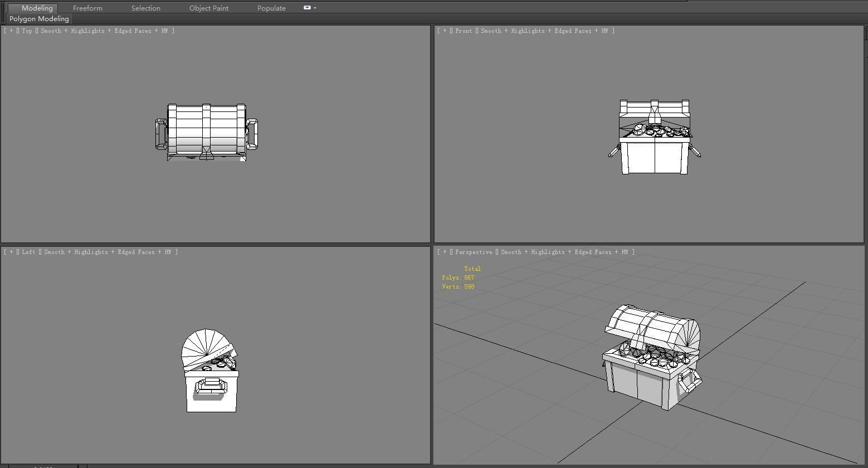The height and width of the screenshot is (468, 868).
Task: Expand the Polygon Modeling panel
Action: pyautogui.click(x=39, y=19)
